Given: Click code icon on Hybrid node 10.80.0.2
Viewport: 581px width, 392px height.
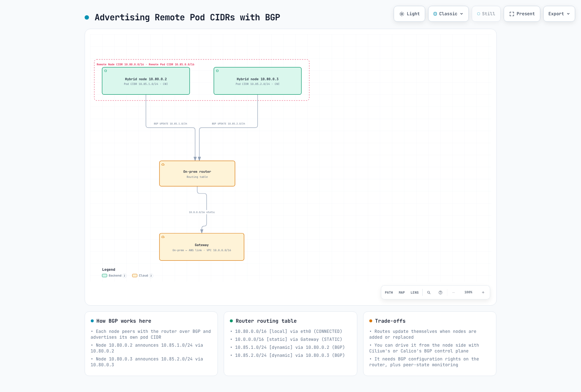Looking at the screenshot, I should (106, 71).
